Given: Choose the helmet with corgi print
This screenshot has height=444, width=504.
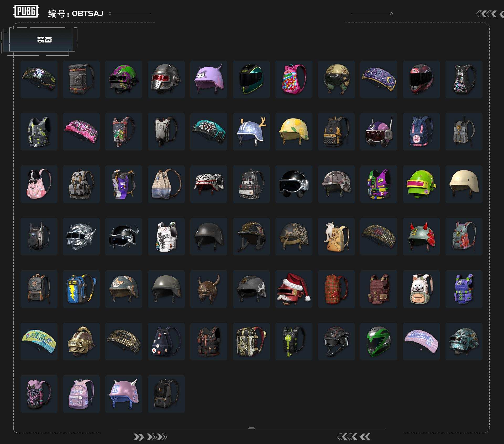Looking at the screenshot, I should (124, 289).
